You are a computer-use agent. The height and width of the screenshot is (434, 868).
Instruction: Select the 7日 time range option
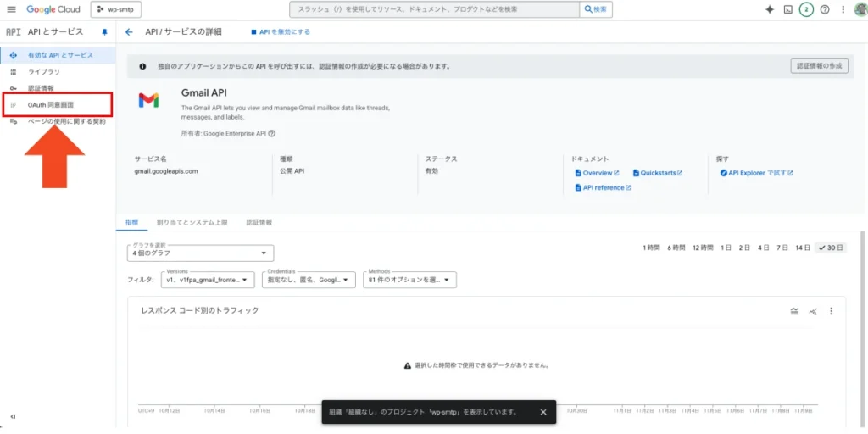[x=782, y=248]
